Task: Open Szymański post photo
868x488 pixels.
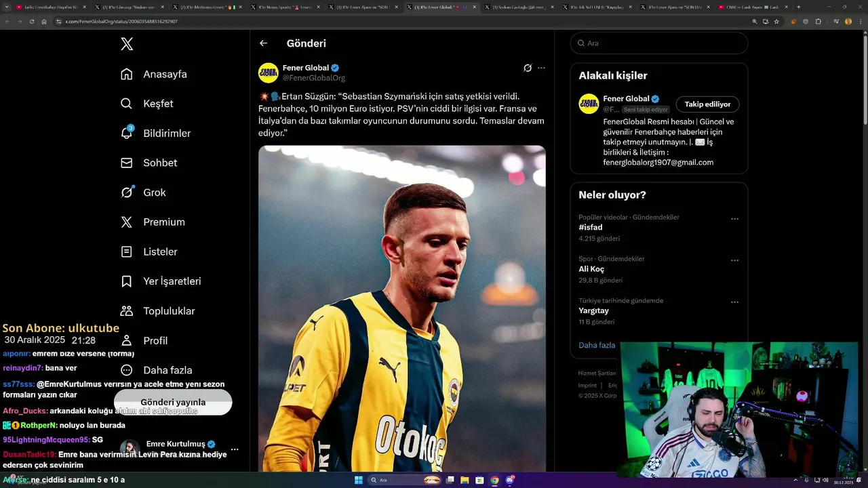Action: pyautogui.click(x=402, y=308)
